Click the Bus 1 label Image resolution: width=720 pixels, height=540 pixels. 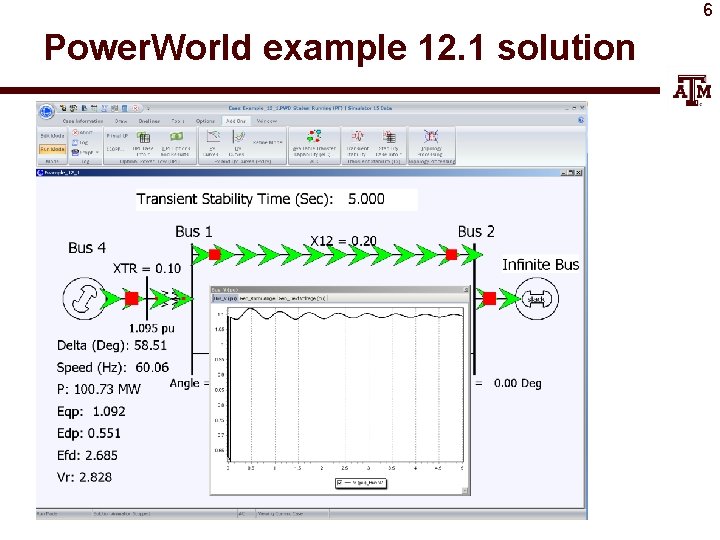194,231
